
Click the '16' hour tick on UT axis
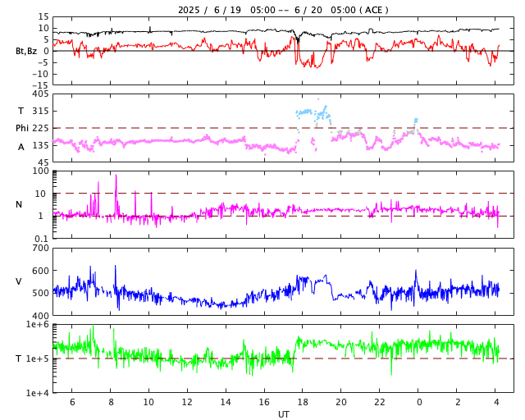click(x=264, y=402)
